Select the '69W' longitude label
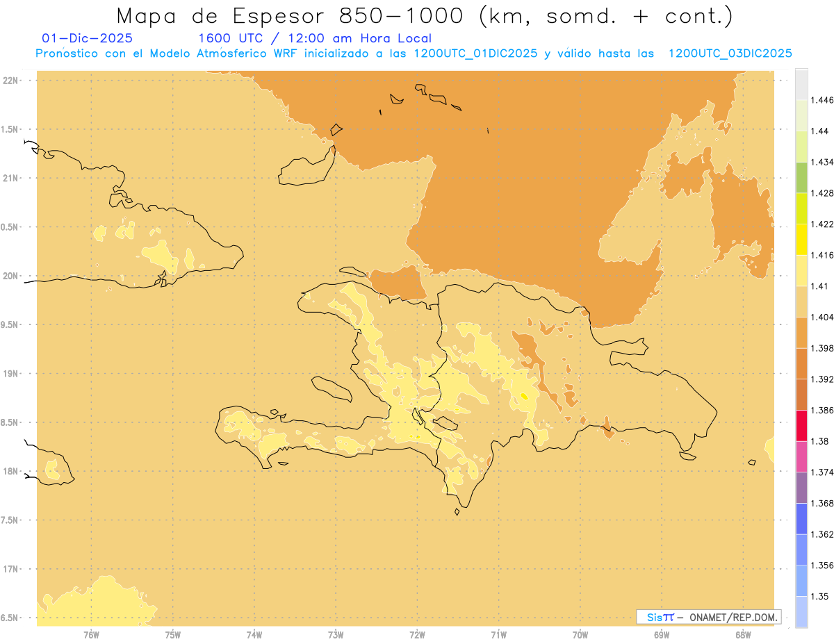This screenshot has width=834, height=644. tap(662, 635)
